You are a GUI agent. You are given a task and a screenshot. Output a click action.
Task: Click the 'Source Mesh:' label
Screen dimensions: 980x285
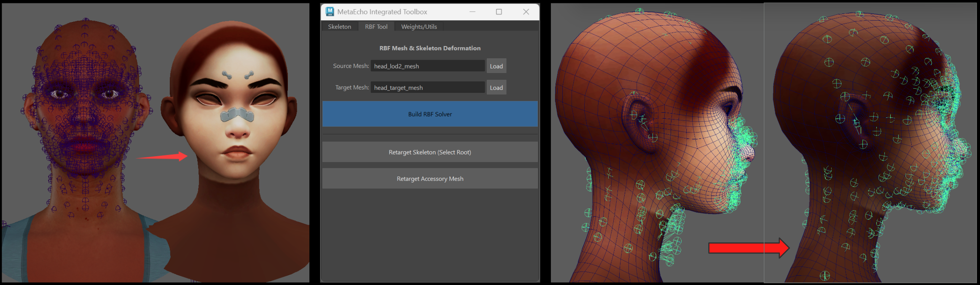(x=351, y=66)
